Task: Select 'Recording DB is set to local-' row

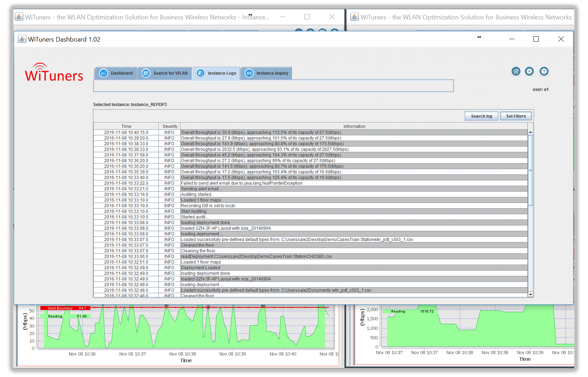Action: 311,206
